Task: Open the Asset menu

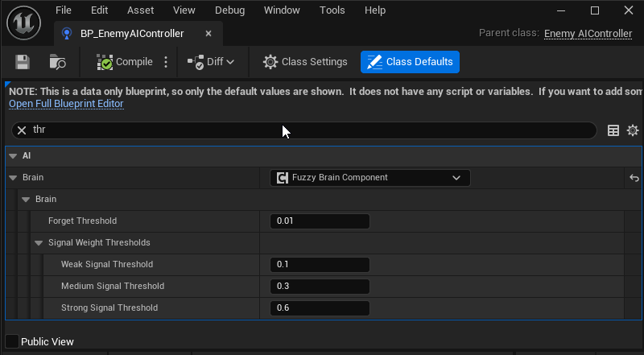Action: 140,10
